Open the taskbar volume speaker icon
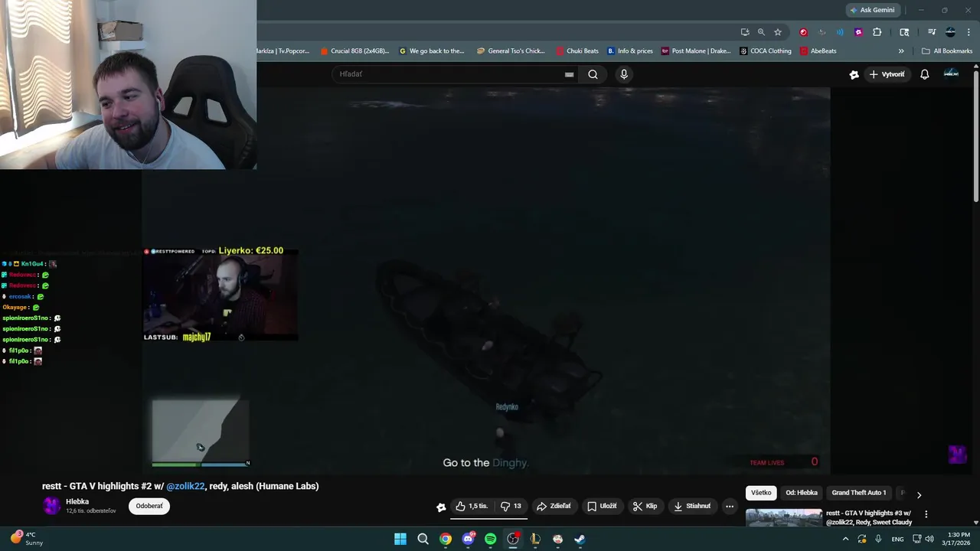980x551 pixels. [x=929, y=539]
